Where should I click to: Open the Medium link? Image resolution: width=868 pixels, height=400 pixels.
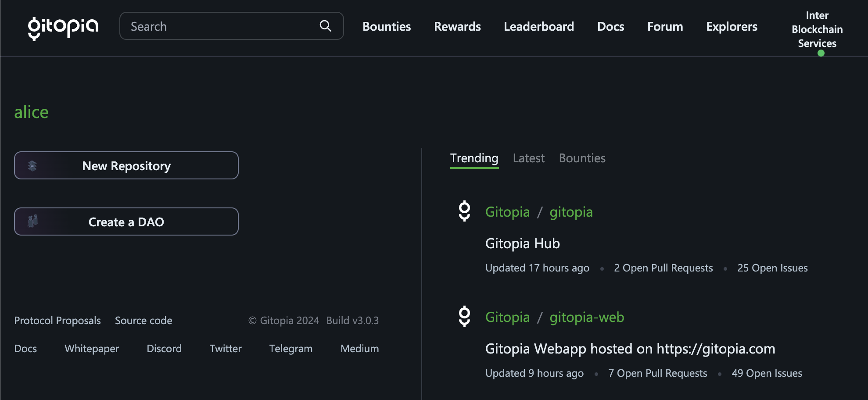tap(360, 349)
